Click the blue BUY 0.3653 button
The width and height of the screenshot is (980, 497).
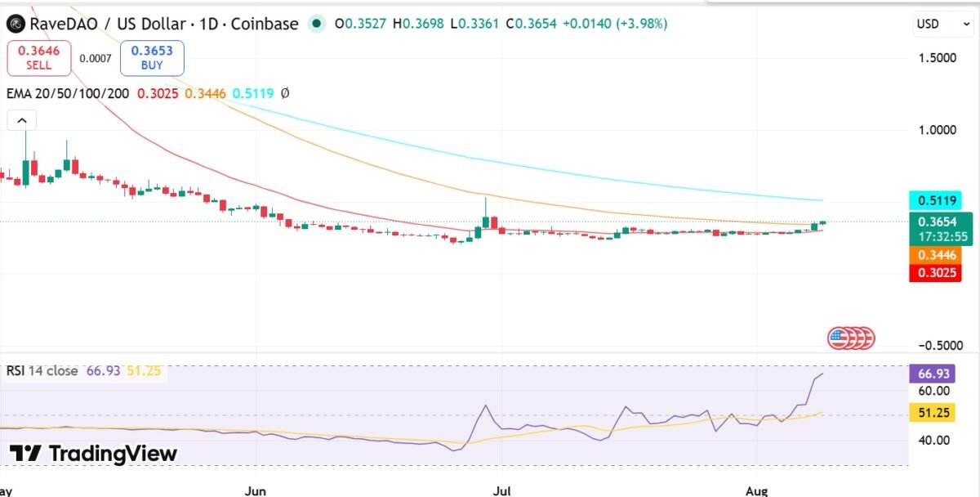tap(152, 59)
